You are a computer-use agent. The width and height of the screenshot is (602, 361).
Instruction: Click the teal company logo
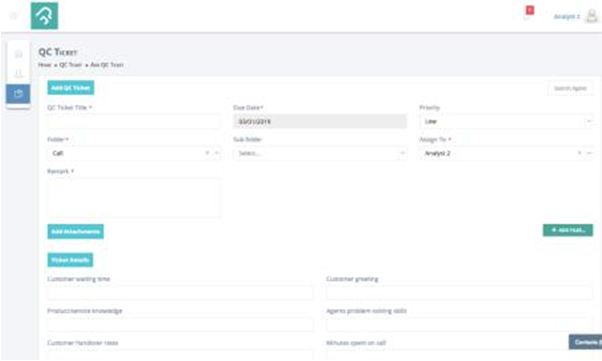45,16
